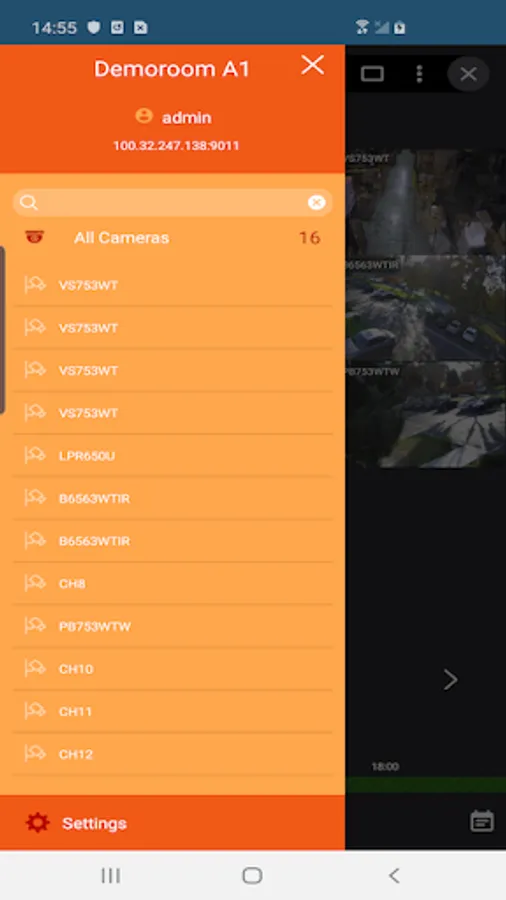Open the calendar playback icon

[482, 821]
